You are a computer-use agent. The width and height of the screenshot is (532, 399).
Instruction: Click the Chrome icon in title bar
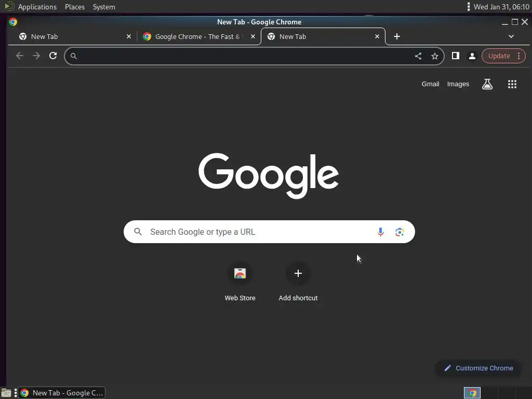tap(13, 22)
